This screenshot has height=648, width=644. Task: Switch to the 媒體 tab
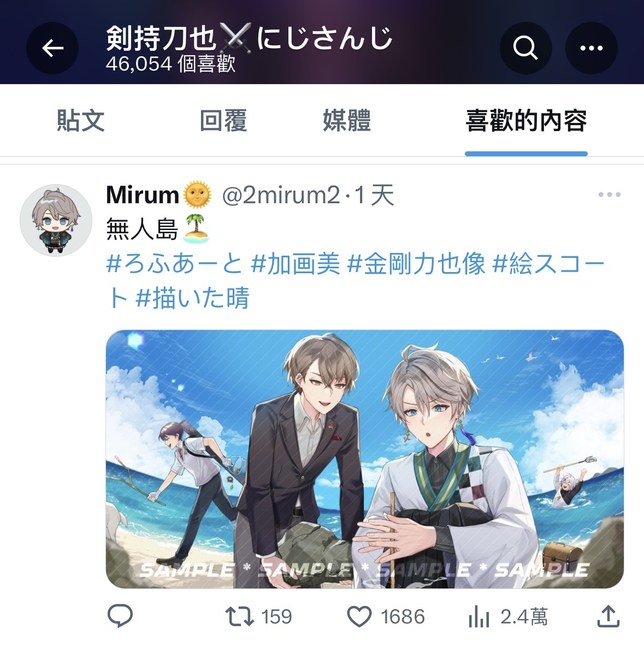(346, 121)
